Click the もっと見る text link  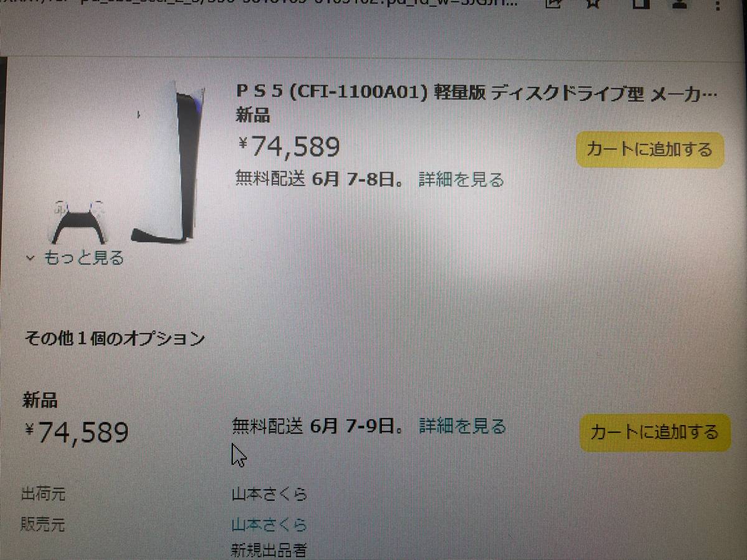(x=84, y=258)
